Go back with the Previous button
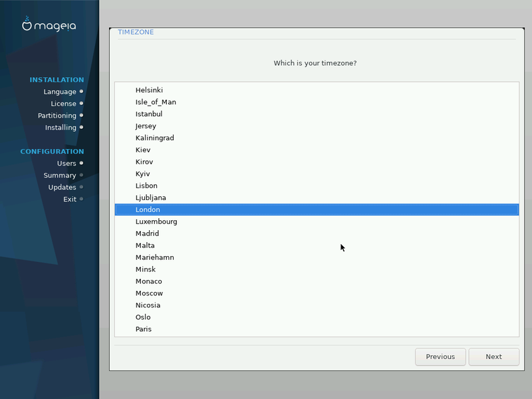The height and width of the screenshot is (399, 532). (440, 356)
